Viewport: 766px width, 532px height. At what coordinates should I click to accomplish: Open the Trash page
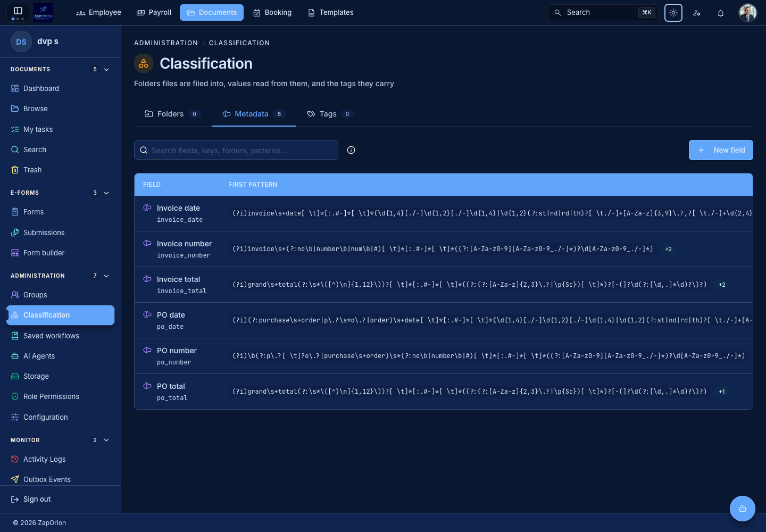[x=60, y=170]
